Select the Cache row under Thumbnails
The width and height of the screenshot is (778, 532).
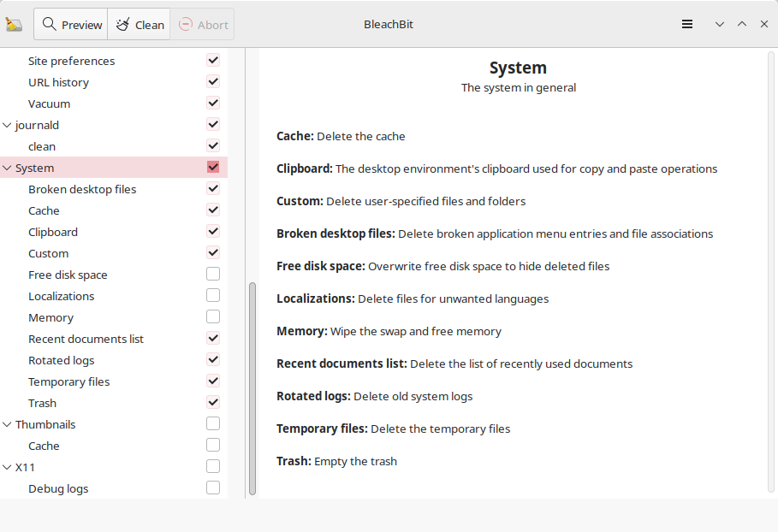click(114, 446)
